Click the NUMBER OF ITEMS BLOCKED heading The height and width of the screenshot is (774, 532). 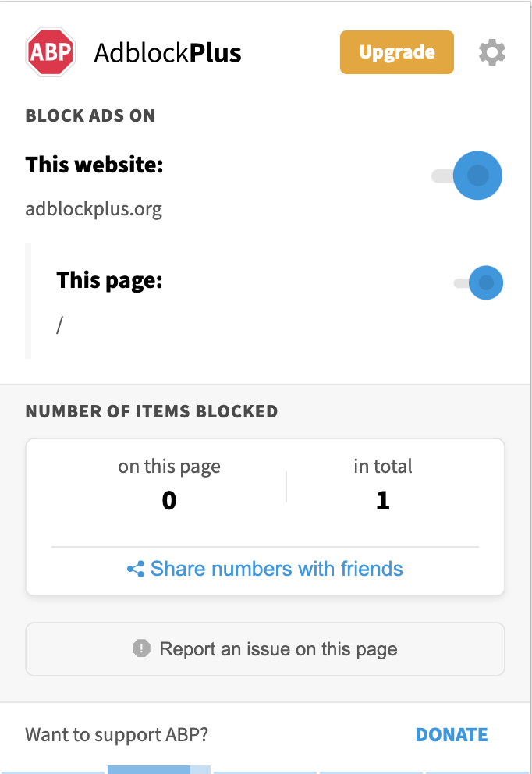151,411
